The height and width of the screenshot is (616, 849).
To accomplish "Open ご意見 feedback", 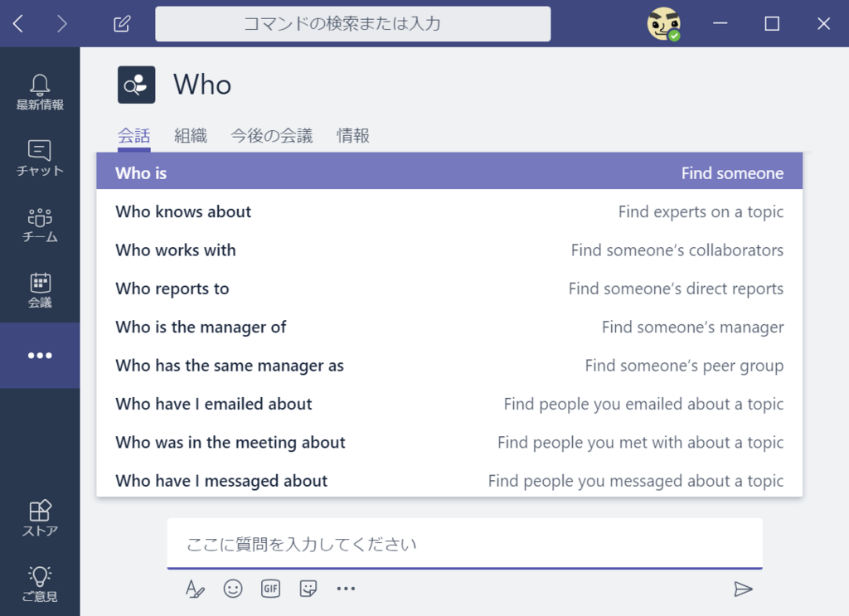I will (x=40, y=584).
